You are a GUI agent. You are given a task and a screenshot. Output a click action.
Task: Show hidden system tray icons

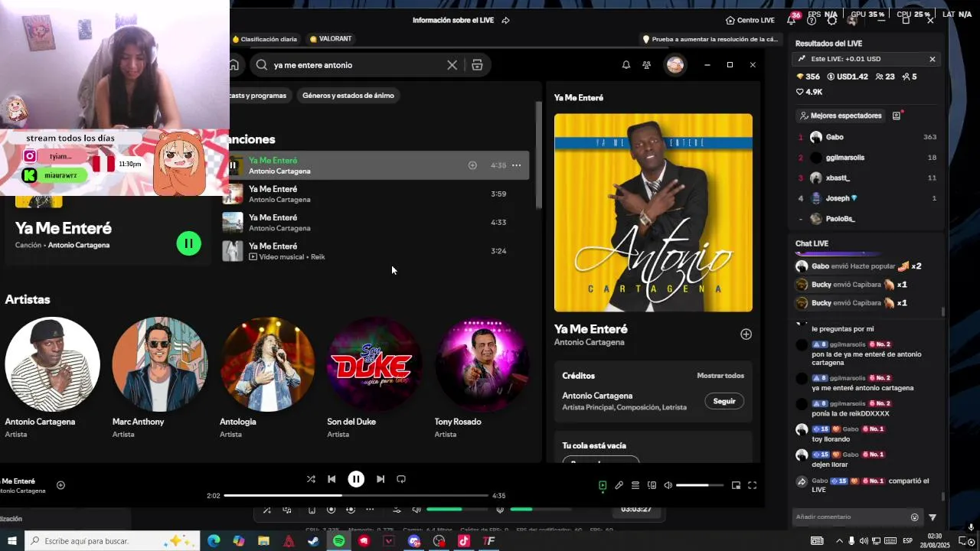click(x=838, y=541)
